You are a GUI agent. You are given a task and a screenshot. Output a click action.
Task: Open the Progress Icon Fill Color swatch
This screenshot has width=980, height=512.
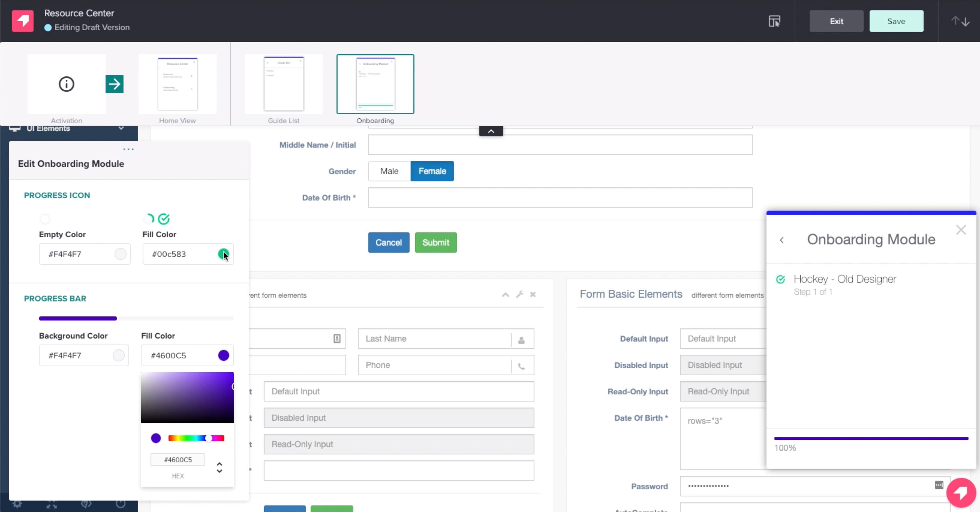tap(223, 254)
